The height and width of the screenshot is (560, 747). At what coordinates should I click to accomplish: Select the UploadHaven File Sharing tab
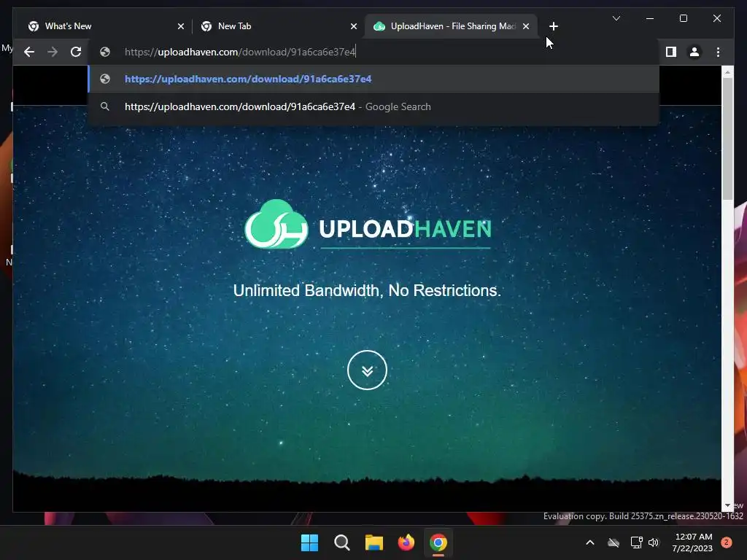point(451,26)
